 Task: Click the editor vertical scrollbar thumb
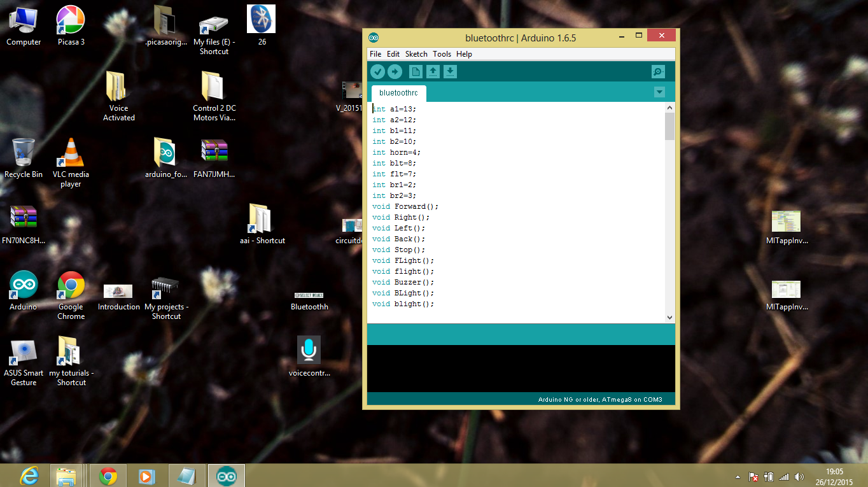(x=669, y=127)
